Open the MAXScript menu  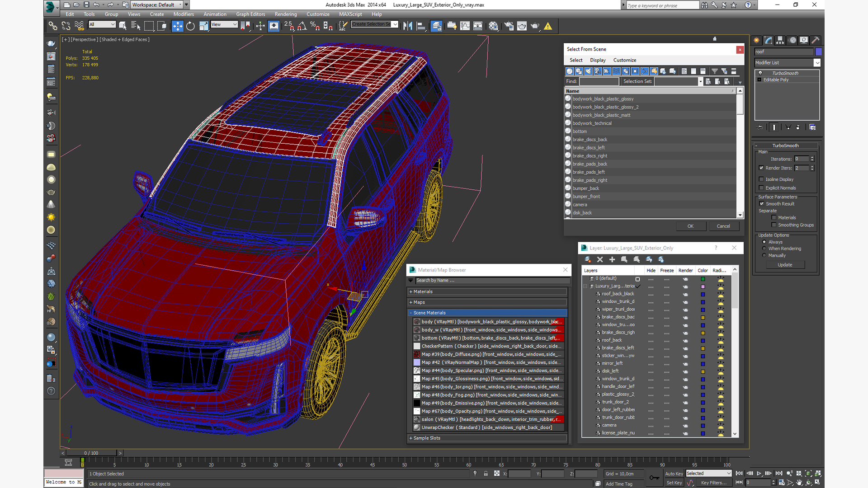350,14
